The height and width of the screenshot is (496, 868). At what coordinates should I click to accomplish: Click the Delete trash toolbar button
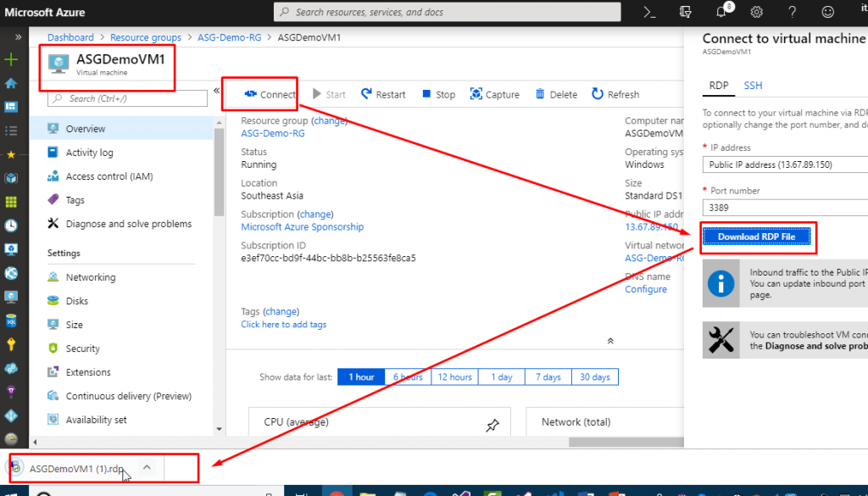coord(539,95)
